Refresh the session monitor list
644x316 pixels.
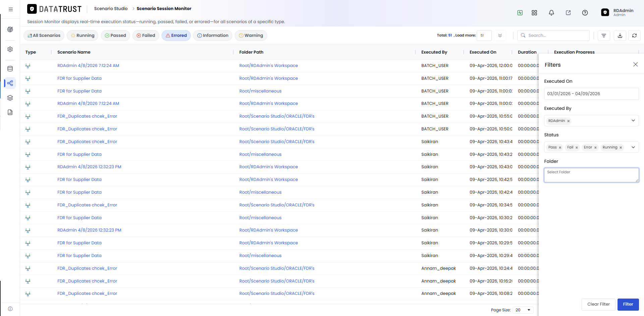click(x=635, y=36)
